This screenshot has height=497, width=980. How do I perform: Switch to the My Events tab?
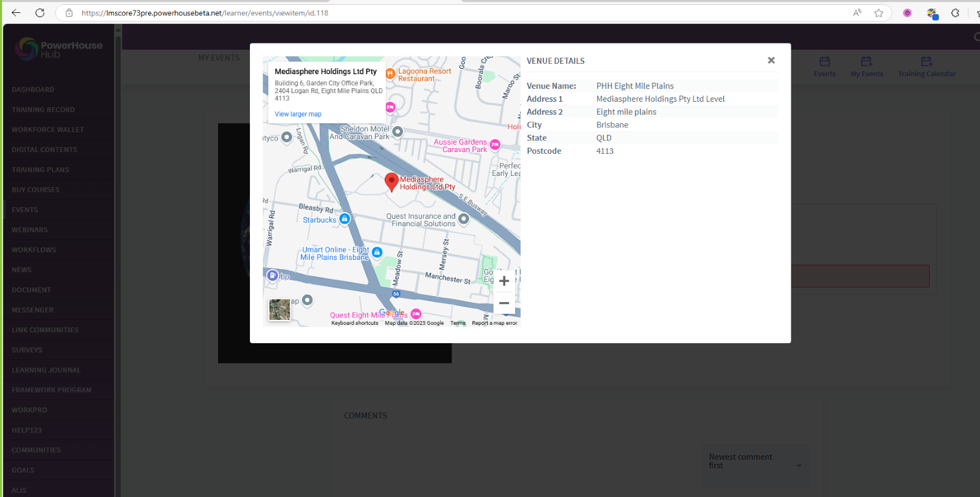pos(219,58)
